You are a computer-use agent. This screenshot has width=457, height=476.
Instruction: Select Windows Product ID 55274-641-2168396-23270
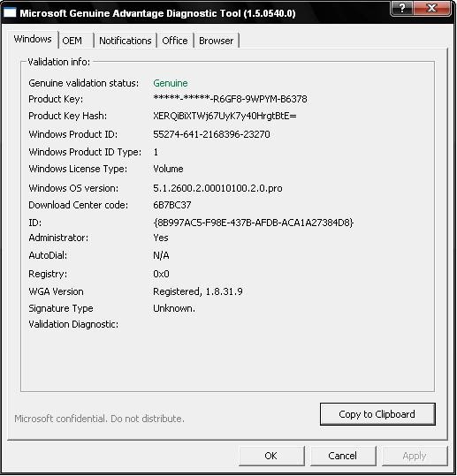[211, 134]
